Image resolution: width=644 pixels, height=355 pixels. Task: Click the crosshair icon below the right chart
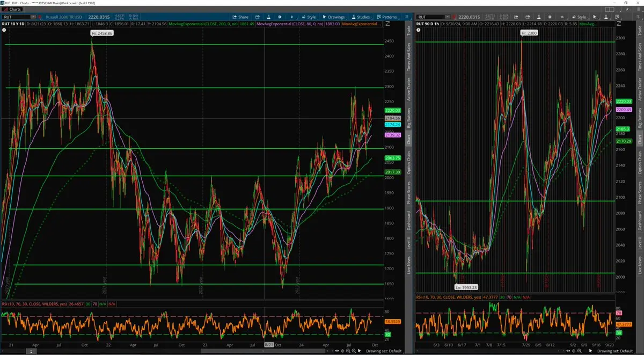point(574,351)
